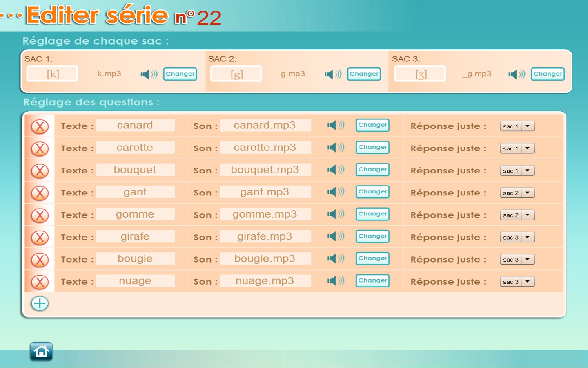Click the gomme.mp3 file name

click(265, 214)
